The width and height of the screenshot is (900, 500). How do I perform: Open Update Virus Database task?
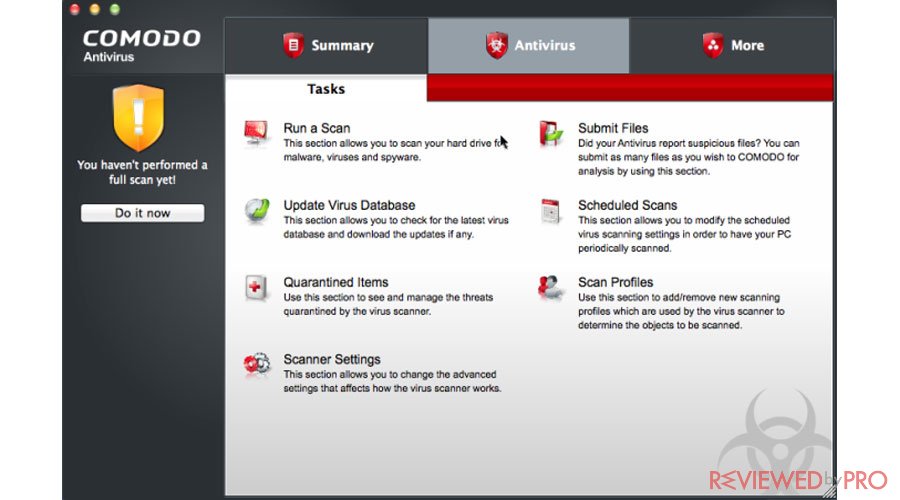click(349, 205)
